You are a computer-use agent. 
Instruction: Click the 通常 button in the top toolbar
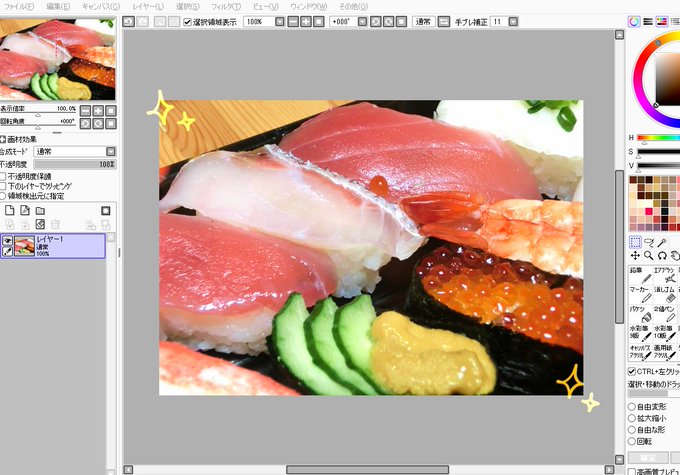pyautogui.click(x=423, y=21)
